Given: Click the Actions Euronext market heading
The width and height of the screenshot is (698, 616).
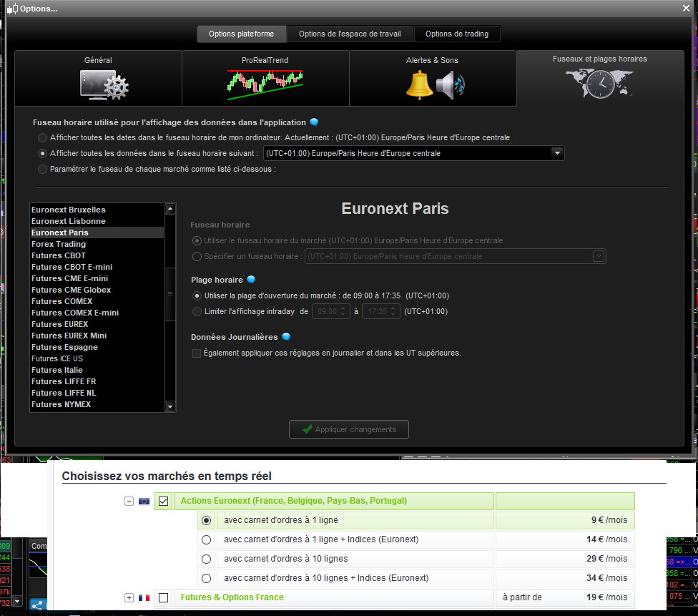Looking at the screenshot, I should click(x=294, y=501).
